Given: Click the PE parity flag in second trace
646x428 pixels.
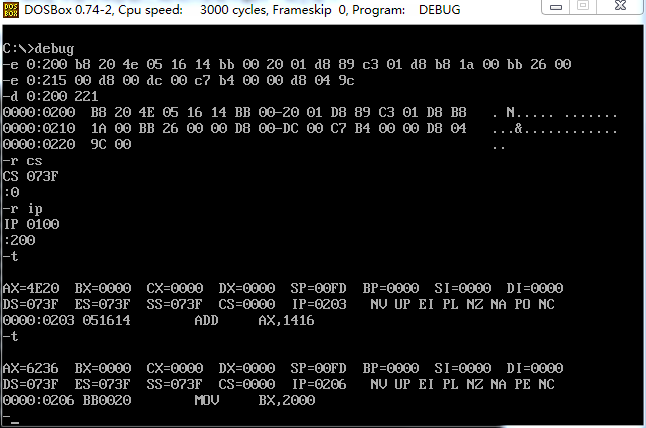Looking at the screenshot, I should 522,384.
